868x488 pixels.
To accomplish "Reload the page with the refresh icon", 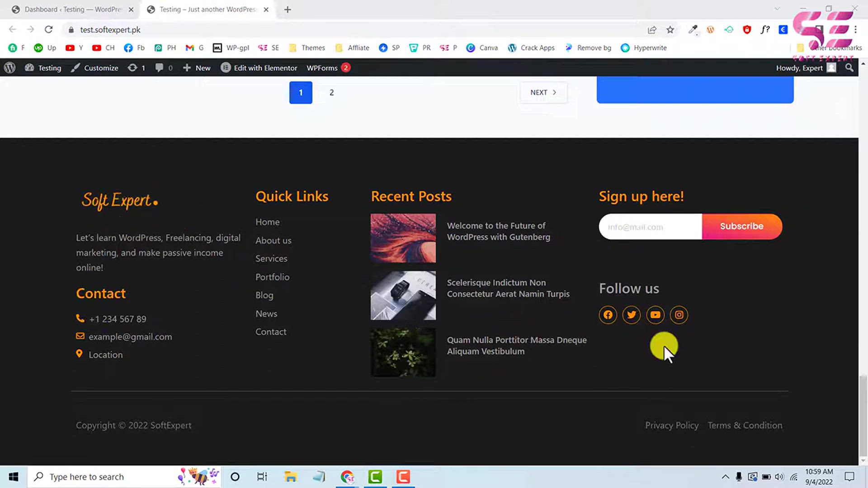I will tap(49, 29).
